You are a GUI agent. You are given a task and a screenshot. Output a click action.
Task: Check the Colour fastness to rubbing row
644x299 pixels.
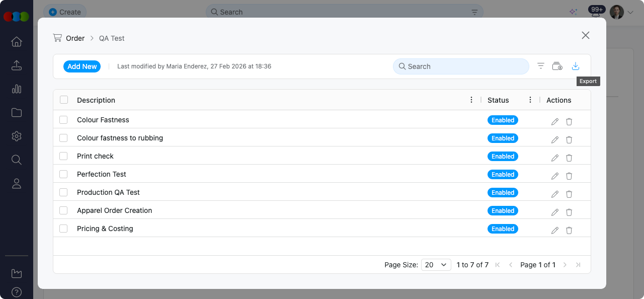tap(63, 138)
